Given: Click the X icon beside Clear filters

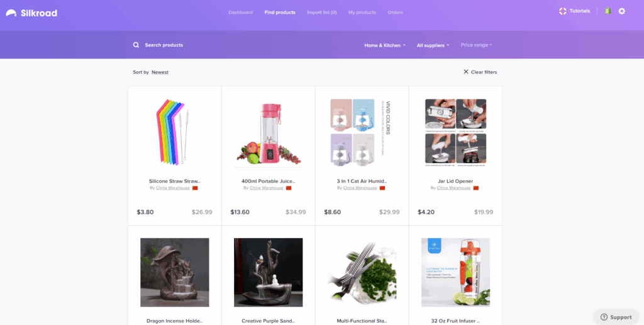Looking at the screenshot, I should [x=466, y=72].
